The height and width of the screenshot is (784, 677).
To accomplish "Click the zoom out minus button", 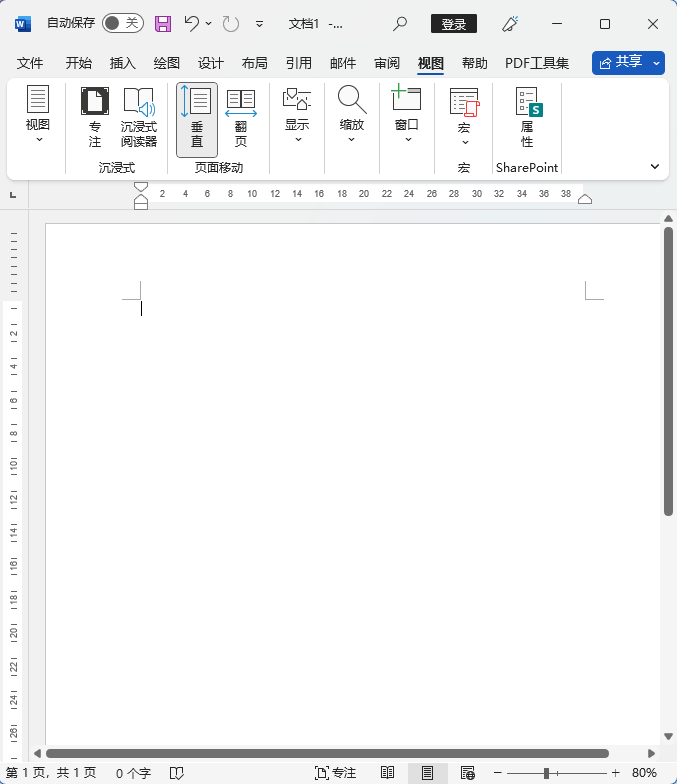I will [498, 773].
